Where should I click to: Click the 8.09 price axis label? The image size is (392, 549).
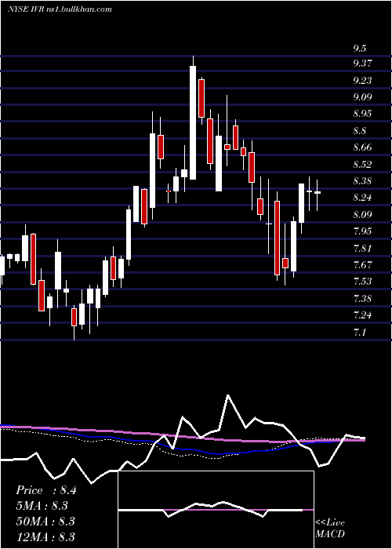(362, 215)
